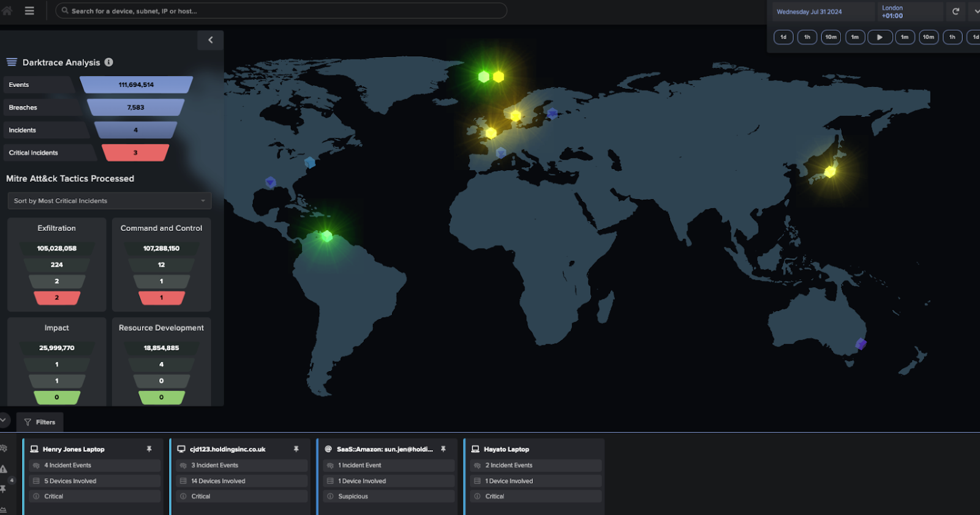Screen dimensions: 980x515
Task: Collapse the incident tray chevron beside Filters
Action: [4, 420]
